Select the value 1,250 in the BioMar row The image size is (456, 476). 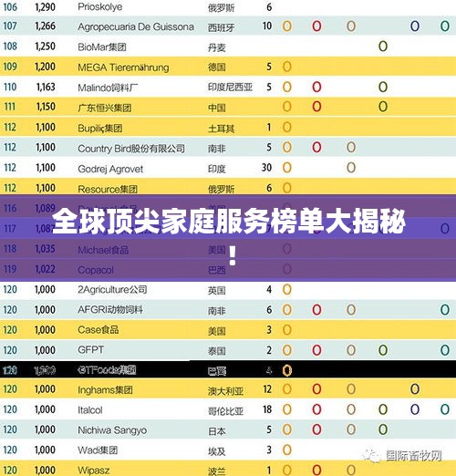pyautogui.click(x=45, y=47)
